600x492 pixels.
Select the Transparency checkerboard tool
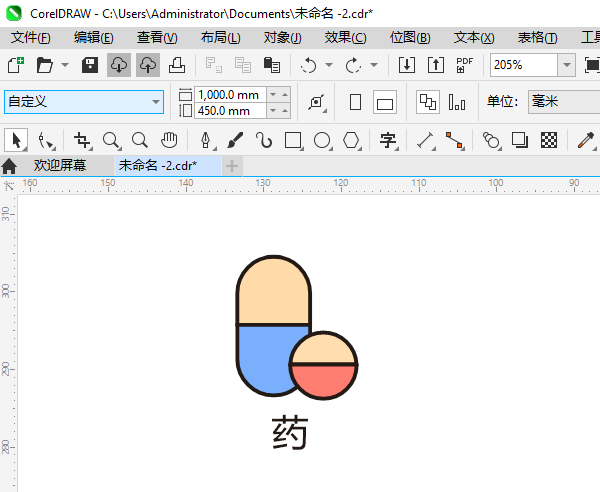[x=549, y=140]
